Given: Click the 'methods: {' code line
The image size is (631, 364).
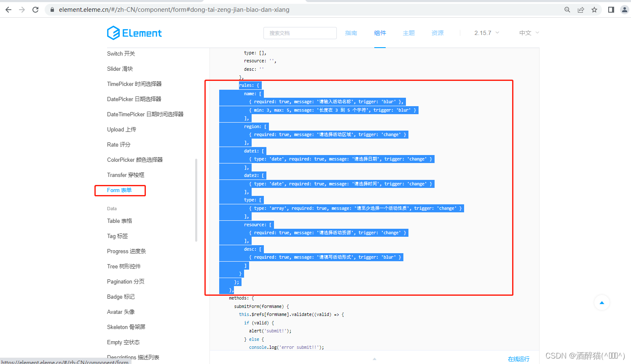Looking at the screenshot, I should tap(242, 298).
